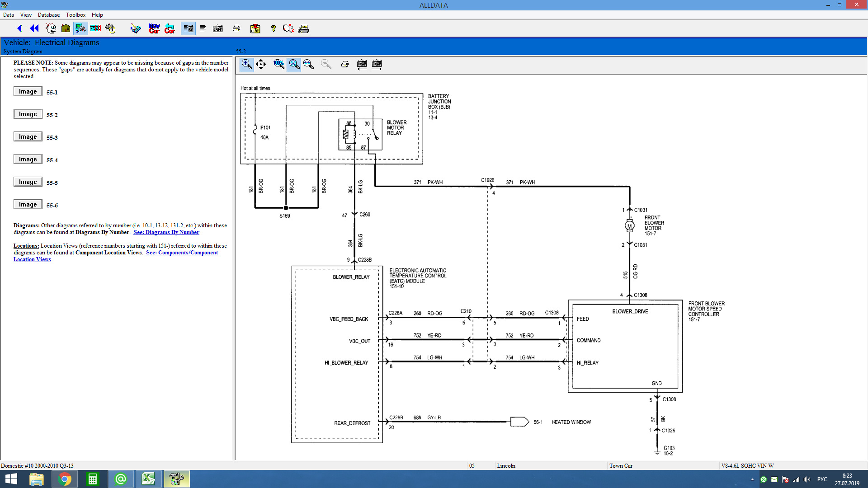Click the Image button for diagram 55-1

(28, 91)
